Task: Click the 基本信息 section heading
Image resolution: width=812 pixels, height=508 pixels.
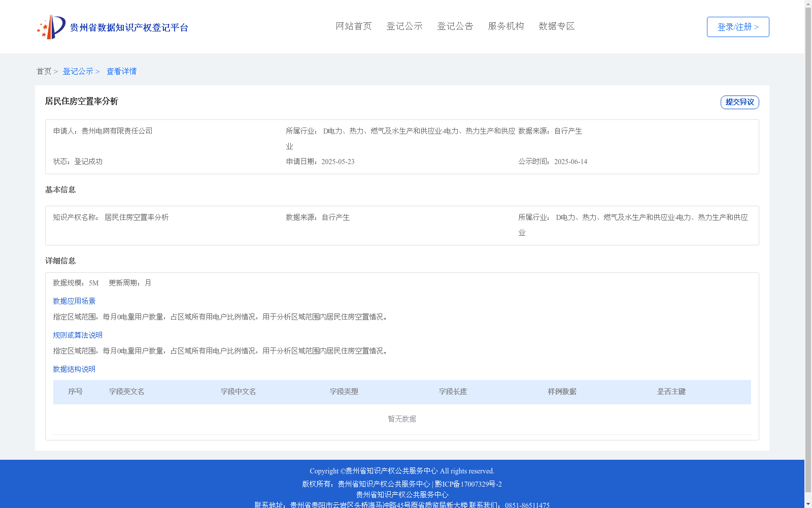Action: [x=60, y=189]
